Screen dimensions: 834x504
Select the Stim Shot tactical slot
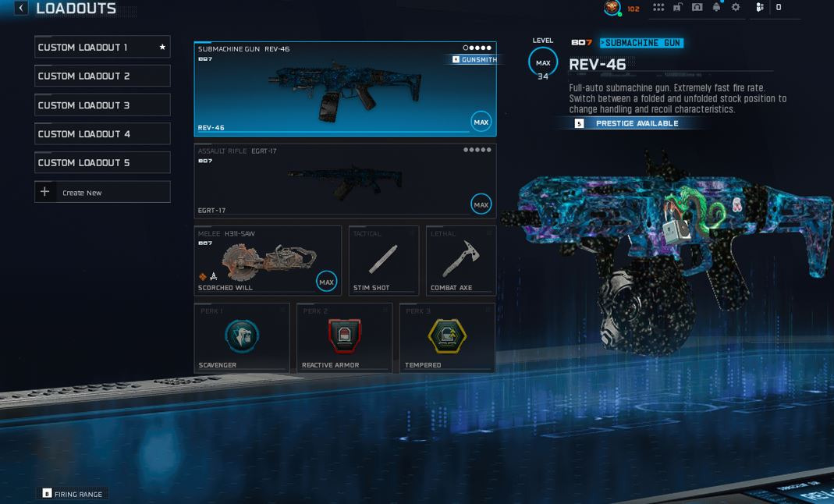(x=384, y=261)
